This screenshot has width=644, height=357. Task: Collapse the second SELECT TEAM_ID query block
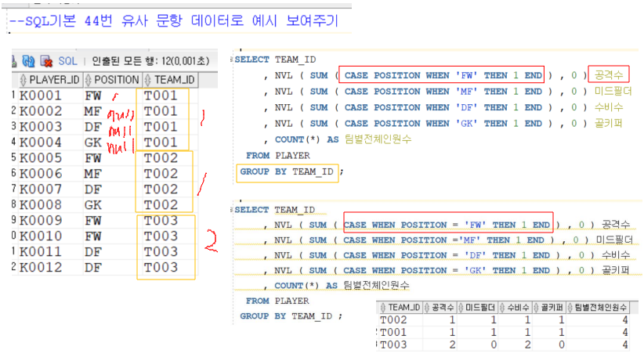[232, 210]
